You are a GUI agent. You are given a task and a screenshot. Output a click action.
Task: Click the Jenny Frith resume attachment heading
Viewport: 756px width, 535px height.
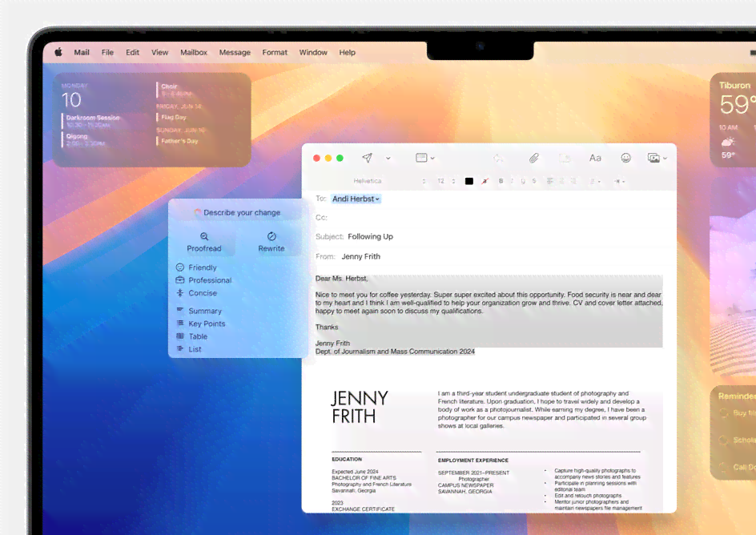click(x=360, y=407)
